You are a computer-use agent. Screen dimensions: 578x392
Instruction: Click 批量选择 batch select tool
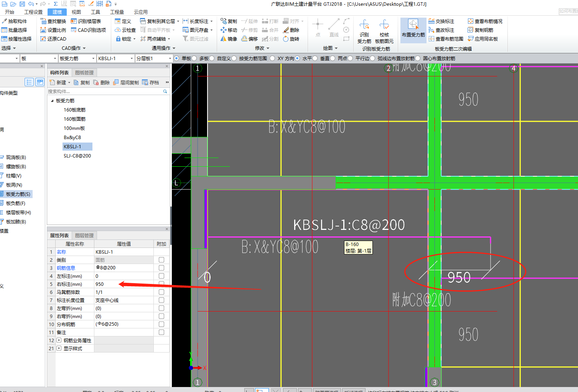[x=14, y=30]
